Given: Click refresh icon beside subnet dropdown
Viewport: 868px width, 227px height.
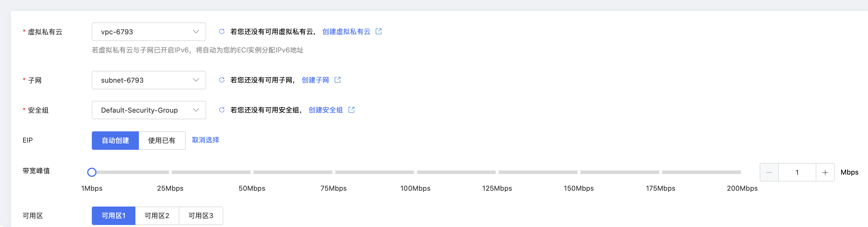Looking at the screenshot, I should coord(222,80).
